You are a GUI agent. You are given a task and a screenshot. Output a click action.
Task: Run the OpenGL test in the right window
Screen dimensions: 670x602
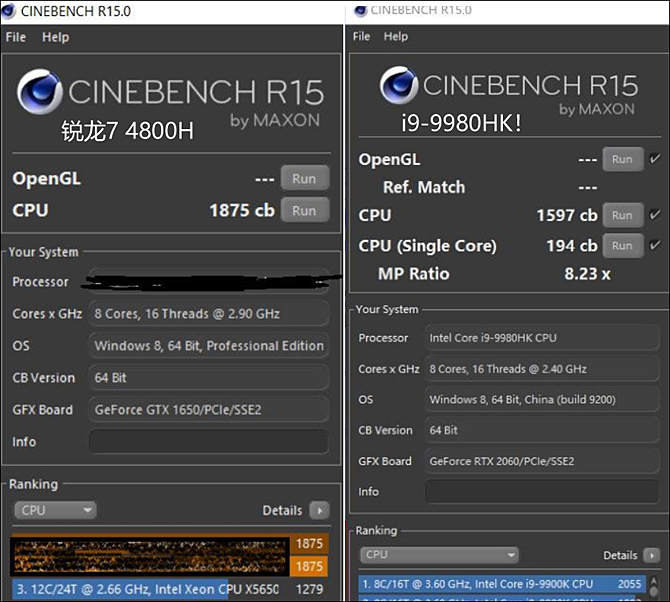(x=623, y=159)
